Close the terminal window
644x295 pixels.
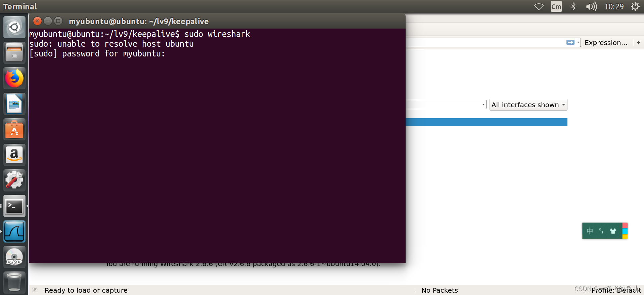pos(38,21)
